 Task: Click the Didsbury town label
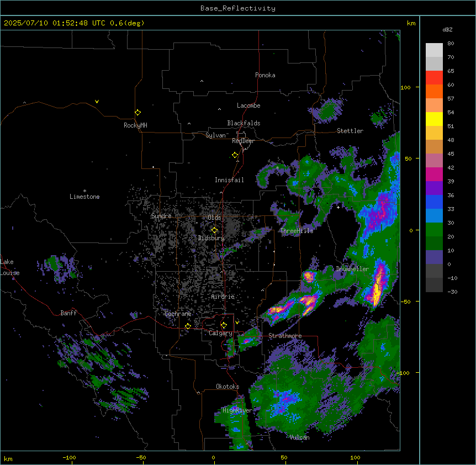pyautogui.click(x=211, y=238)
